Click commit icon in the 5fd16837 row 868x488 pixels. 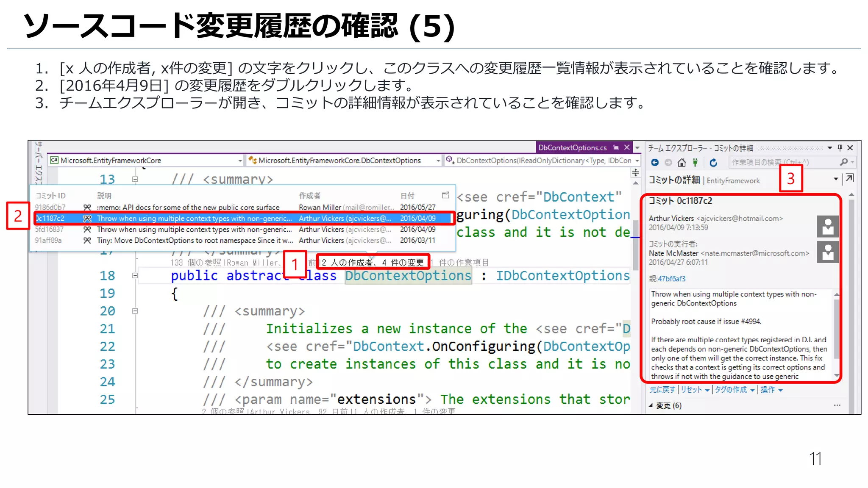tap(87, 229)
